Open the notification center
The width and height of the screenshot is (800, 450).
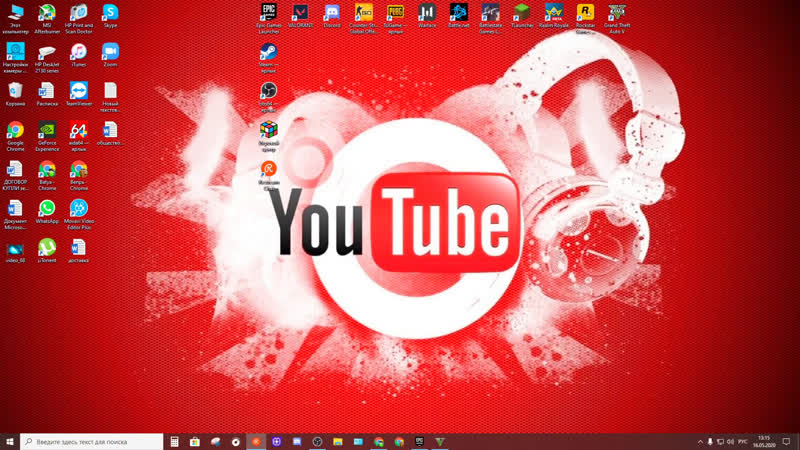(x=786, y=442)
